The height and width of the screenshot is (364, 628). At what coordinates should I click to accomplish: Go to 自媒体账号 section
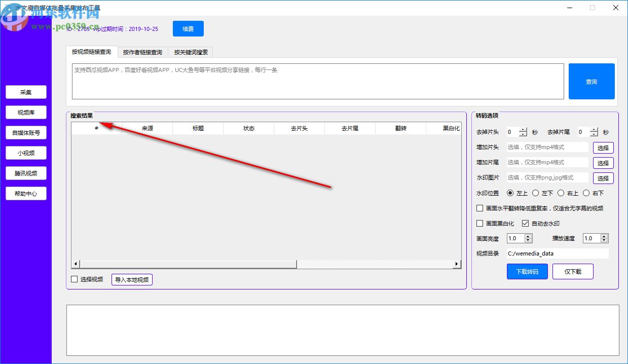(26, 133)
